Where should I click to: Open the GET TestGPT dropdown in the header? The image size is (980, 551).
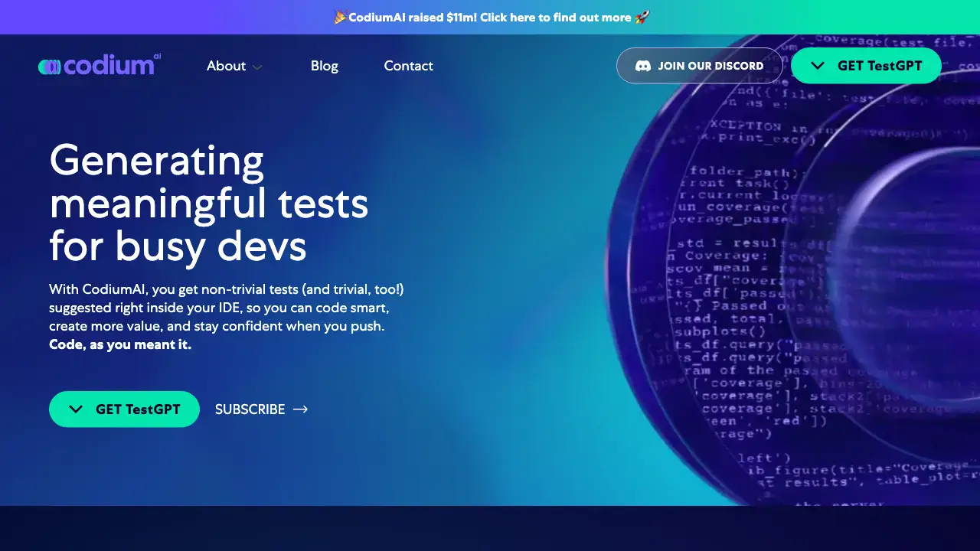[866, 66]
